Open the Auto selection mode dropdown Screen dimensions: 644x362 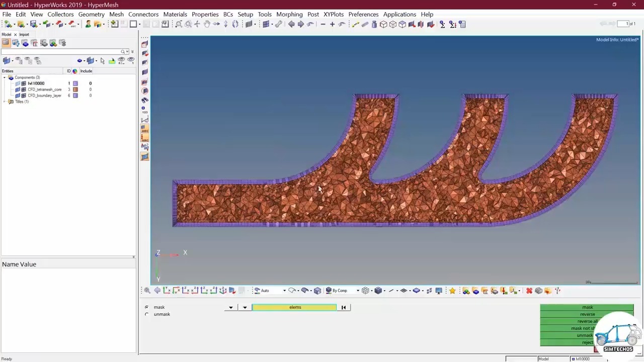[x=284, y=291]
